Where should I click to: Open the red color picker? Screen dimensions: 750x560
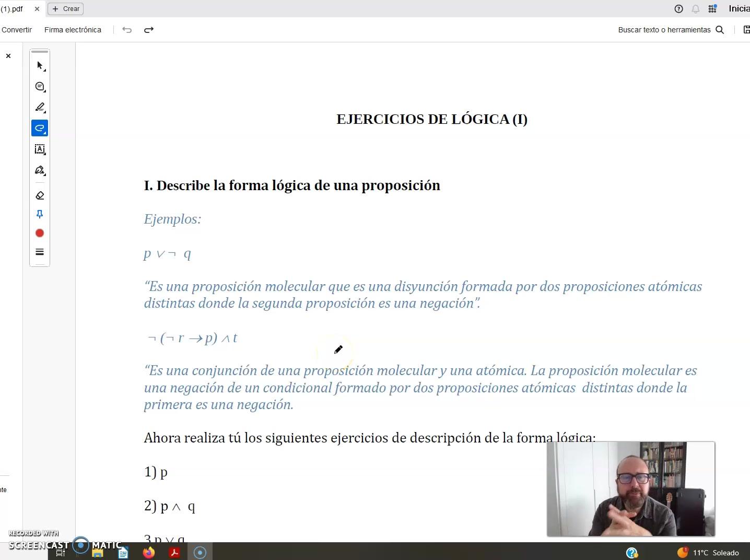40,233
